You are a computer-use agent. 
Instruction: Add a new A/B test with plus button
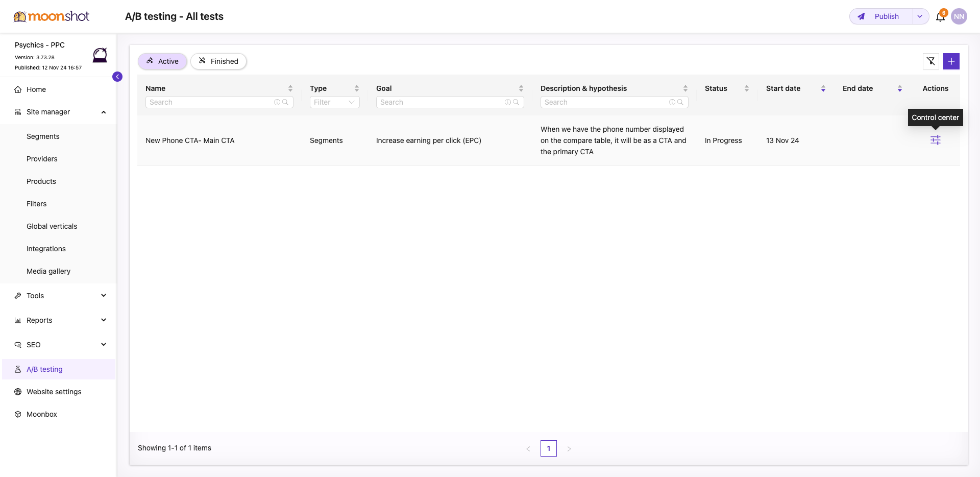point(951,61)
